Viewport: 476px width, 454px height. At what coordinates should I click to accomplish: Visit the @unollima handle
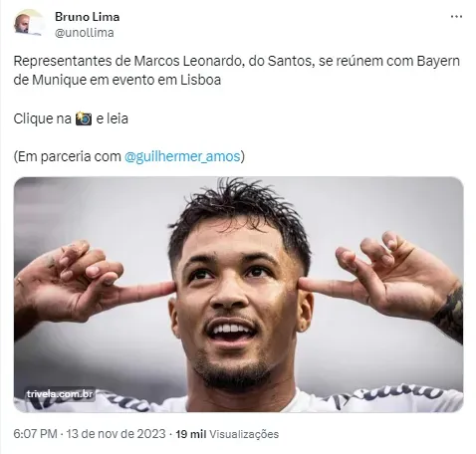click(85, 33)
